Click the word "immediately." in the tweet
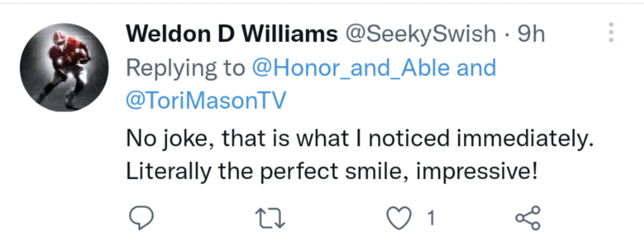Image resolution: width=644 pixels, height=245 pixels. 525,139
